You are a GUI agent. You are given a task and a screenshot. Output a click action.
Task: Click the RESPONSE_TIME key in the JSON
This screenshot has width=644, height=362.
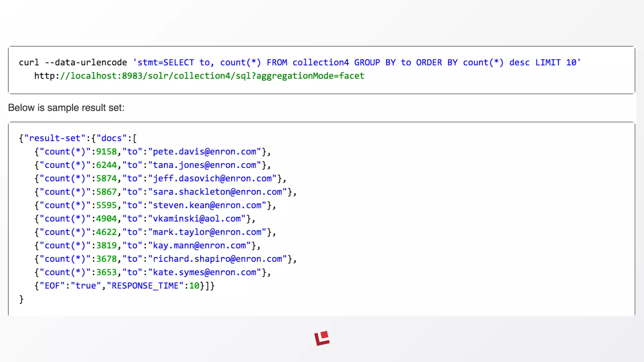click(x=145, y=286)
